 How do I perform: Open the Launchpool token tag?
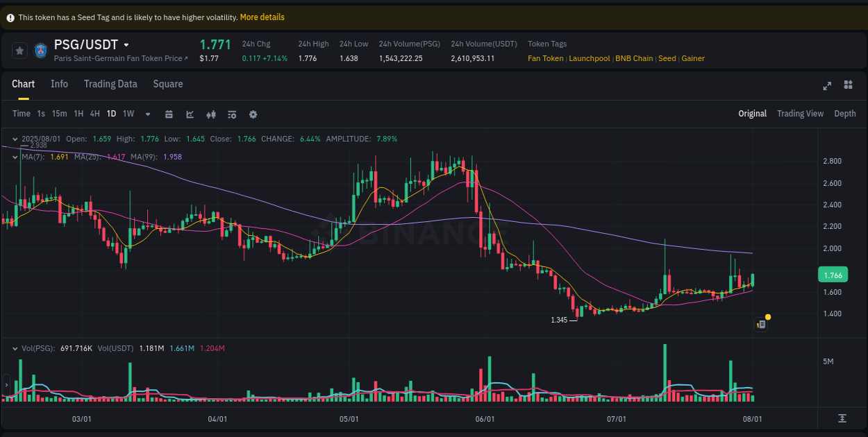tap(590, 58)
